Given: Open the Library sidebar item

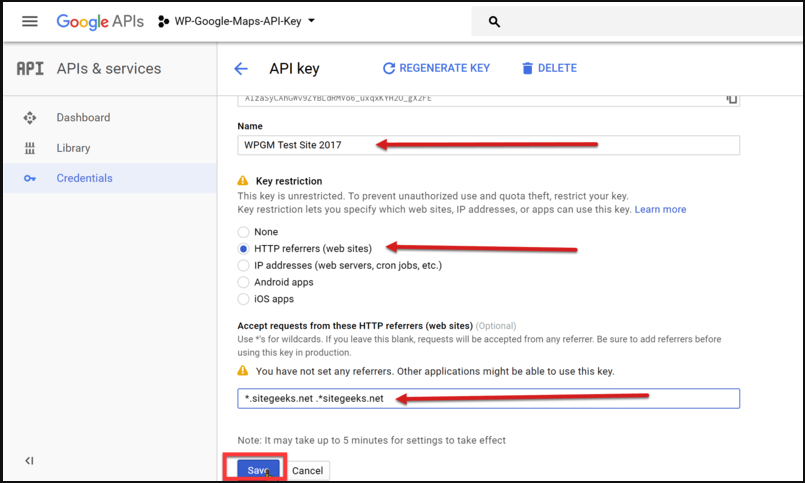Looking at the screenshot, I should pyautogui.click(x=110, y=148).
